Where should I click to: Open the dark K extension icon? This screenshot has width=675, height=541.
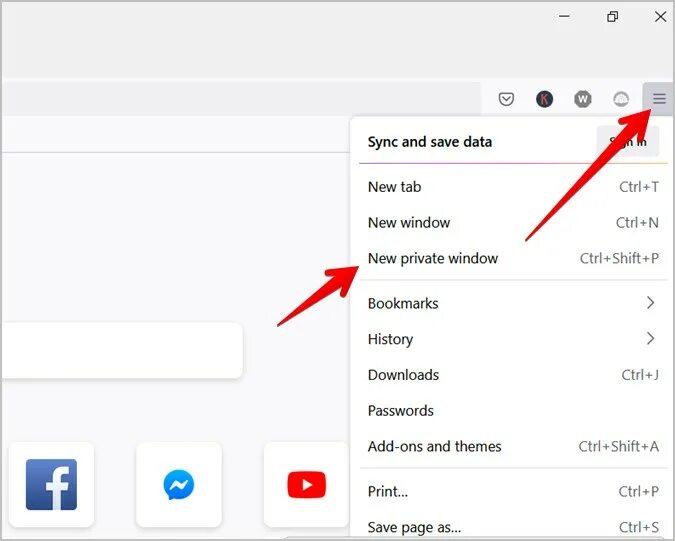(x=545, y=99)
